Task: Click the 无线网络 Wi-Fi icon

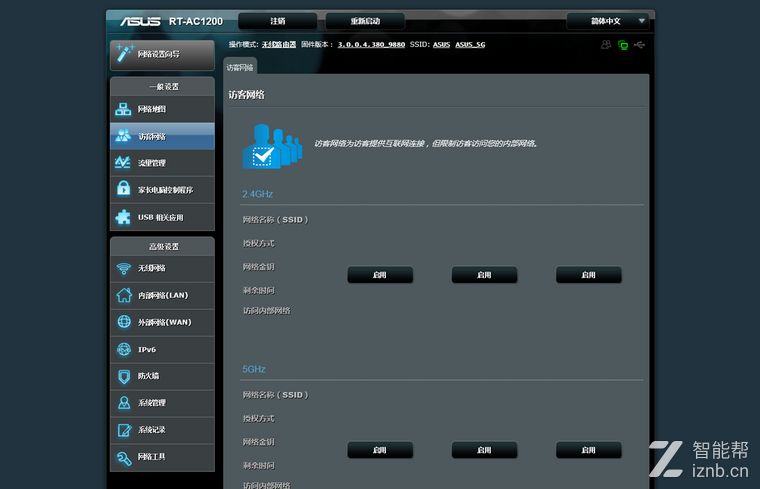Action: (124, 268)
